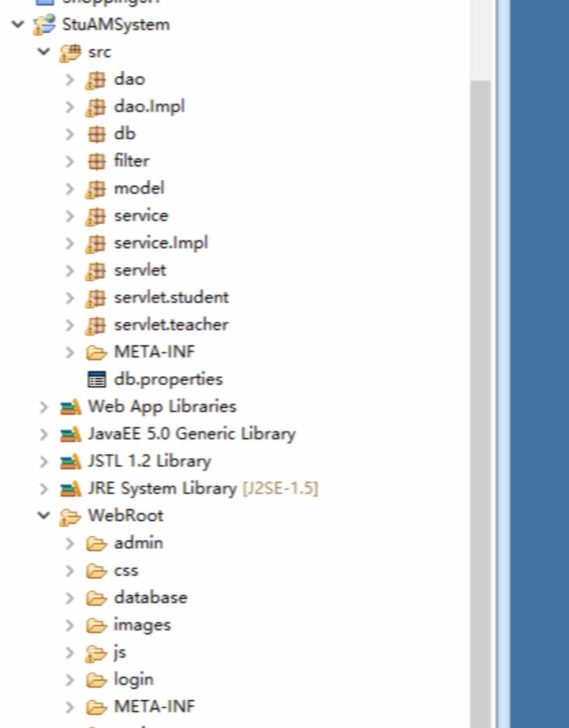Click the src source folder icon

[x=70, y=52]
